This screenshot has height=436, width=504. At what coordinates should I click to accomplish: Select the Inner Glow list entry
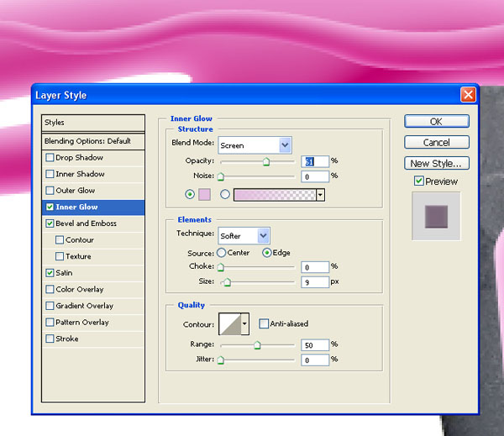(x=93, y=207)
